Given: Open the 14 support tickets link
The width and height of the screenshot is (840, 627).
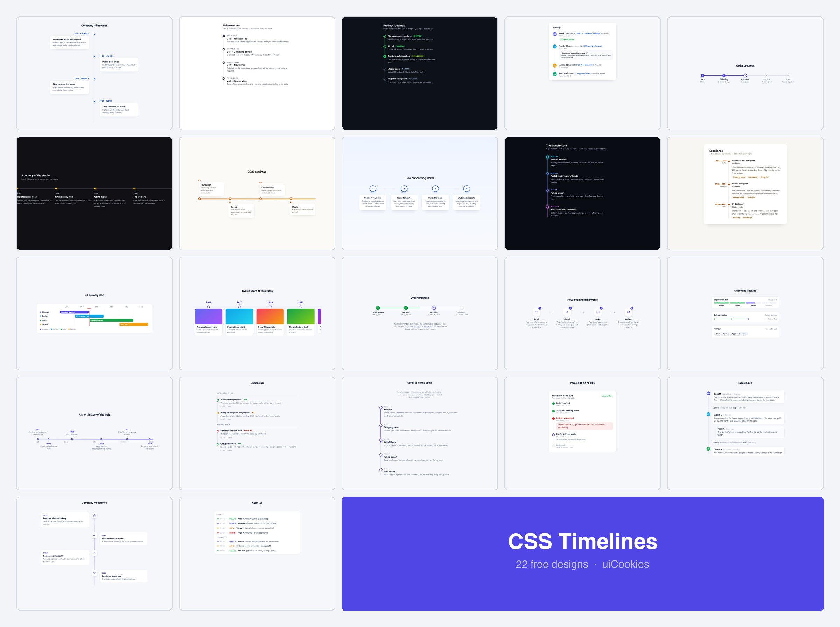Looking at the screenshot, I should tap(582, 74).
